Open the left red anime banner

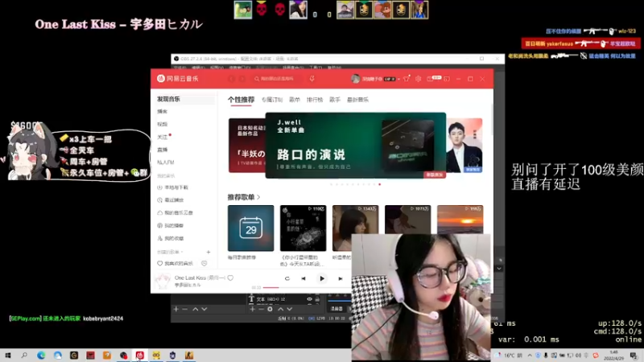[247, 146]
